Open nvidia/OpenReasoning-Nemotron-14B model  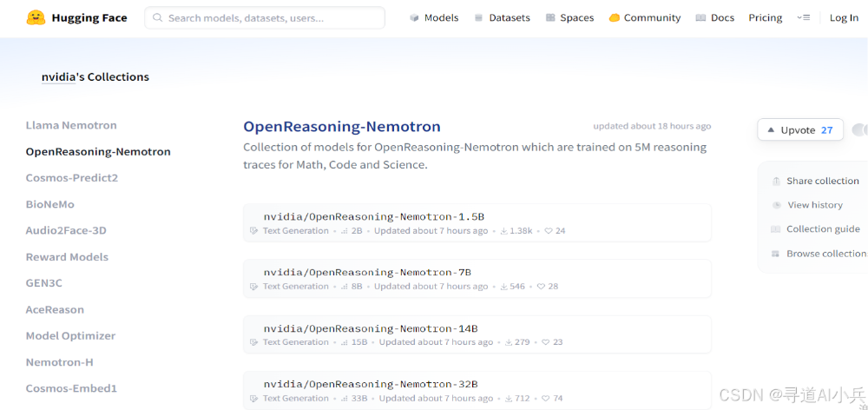click(371, 328)
